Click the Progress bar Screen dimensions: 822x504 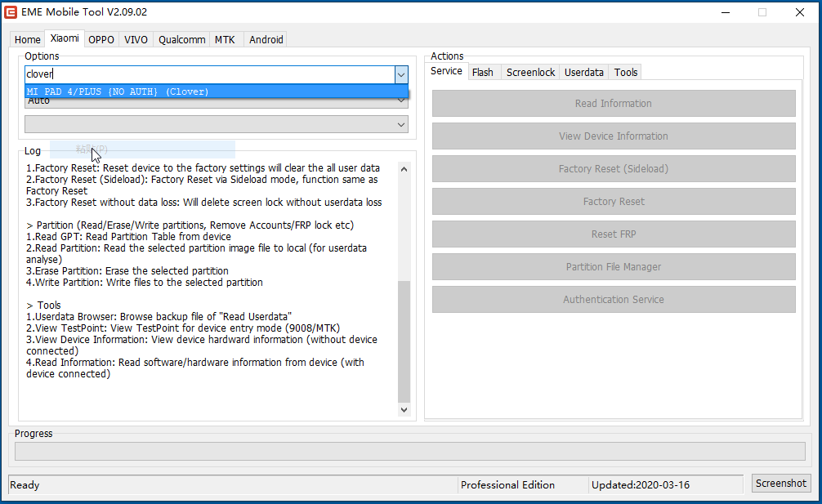click(410, 451)
